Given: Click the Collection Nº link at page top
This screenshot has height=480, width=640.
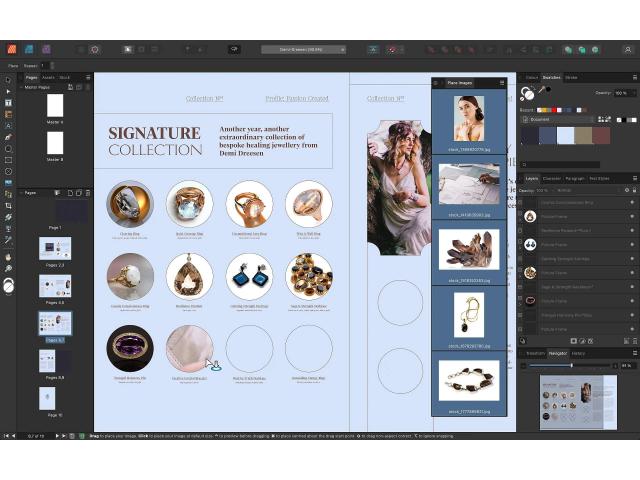Looking at the screenshot, I should point(204,99).
